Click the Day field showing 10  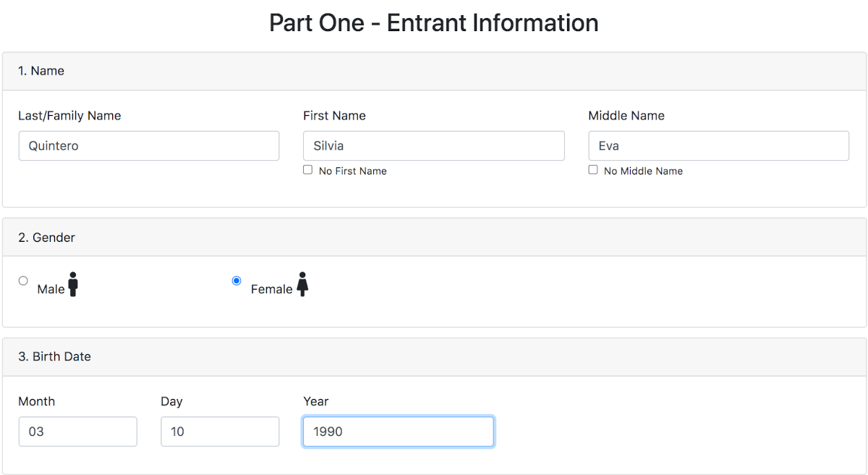tap(220, 431)
